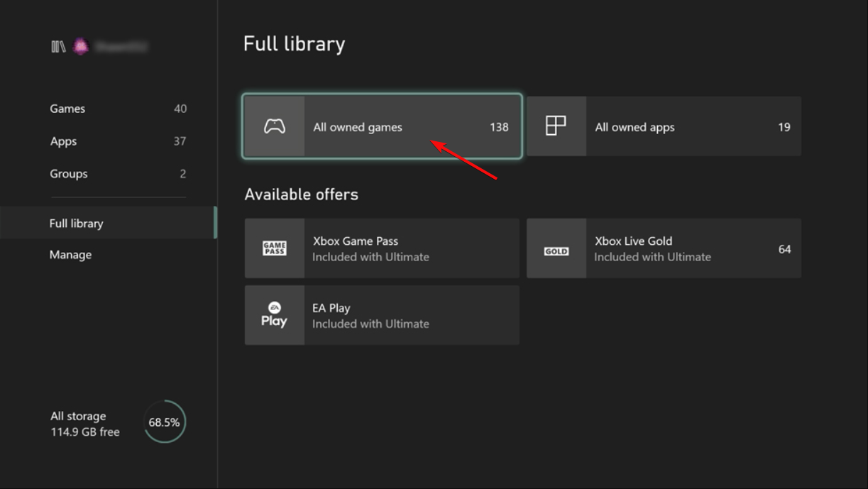Viewport: 868px width, 489px height.
Task: Select Full library in the sidebar
Action: click(109, 223)
